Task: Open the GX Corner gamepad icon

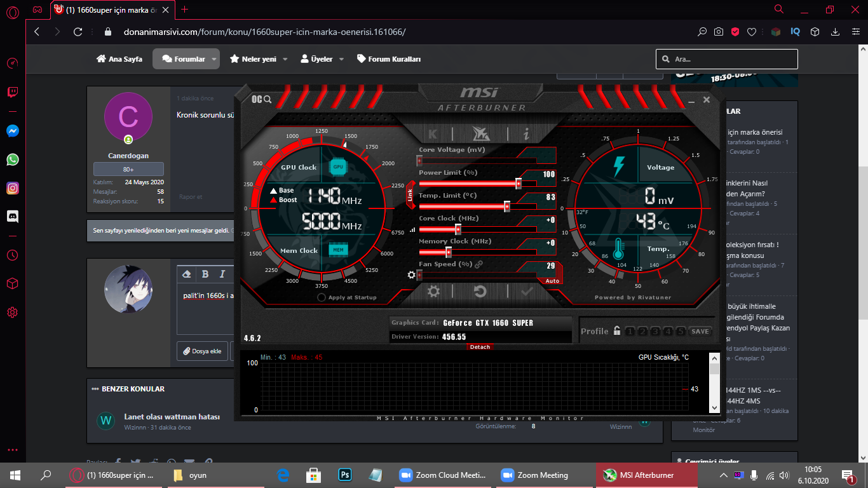Action: point(37,10)
